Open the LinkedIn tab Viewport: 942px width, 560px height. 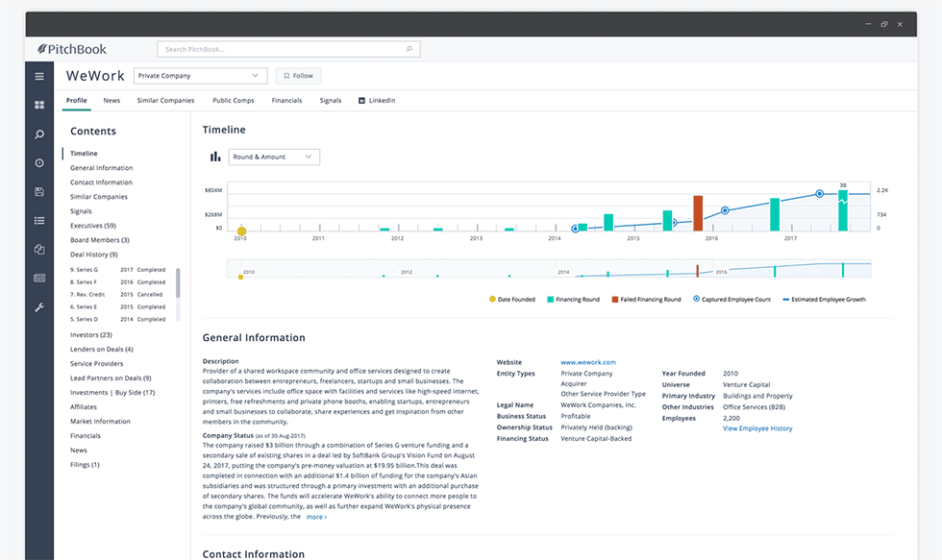coord(377,100)
